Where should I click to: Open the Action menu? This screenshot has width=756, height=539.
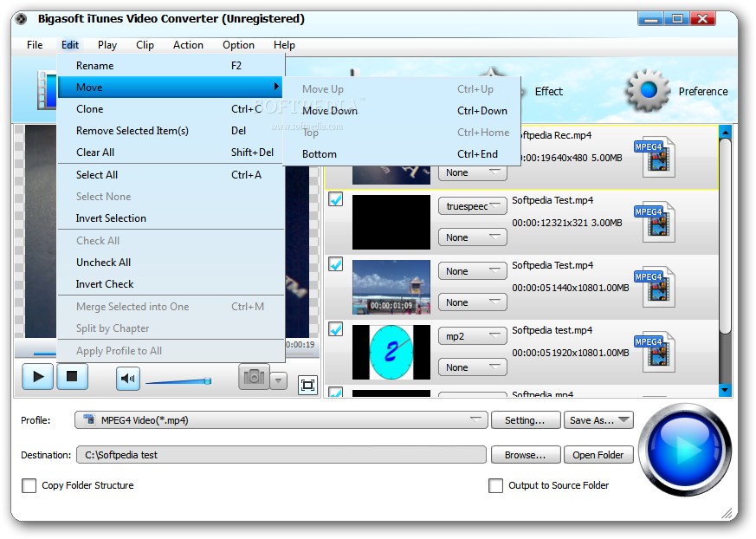click(188, 45)
